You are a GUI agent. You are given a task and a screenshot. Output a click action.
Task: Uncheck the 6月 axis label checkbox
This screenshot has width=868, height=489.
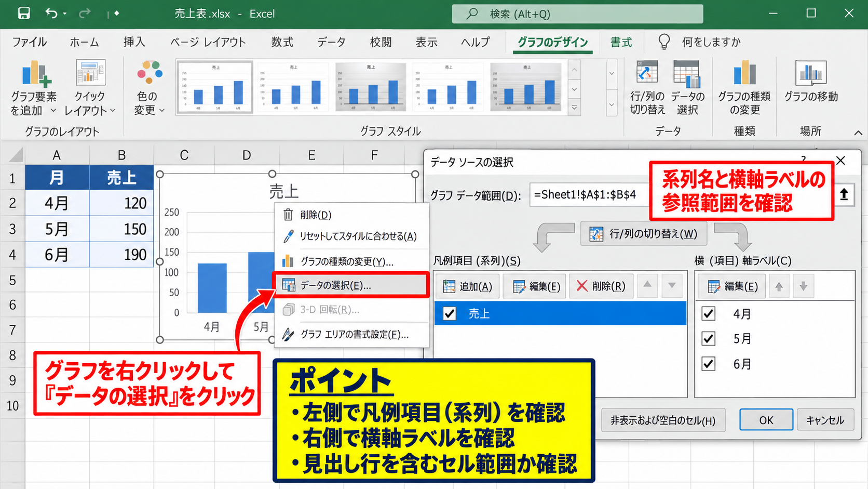pos(709,363)
